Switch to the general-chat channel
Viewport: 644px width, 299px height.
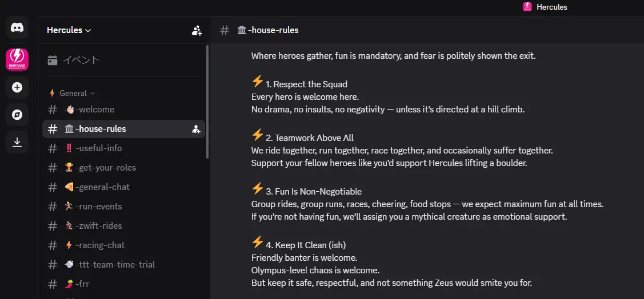pyautogui.click(x=123, y=187)
